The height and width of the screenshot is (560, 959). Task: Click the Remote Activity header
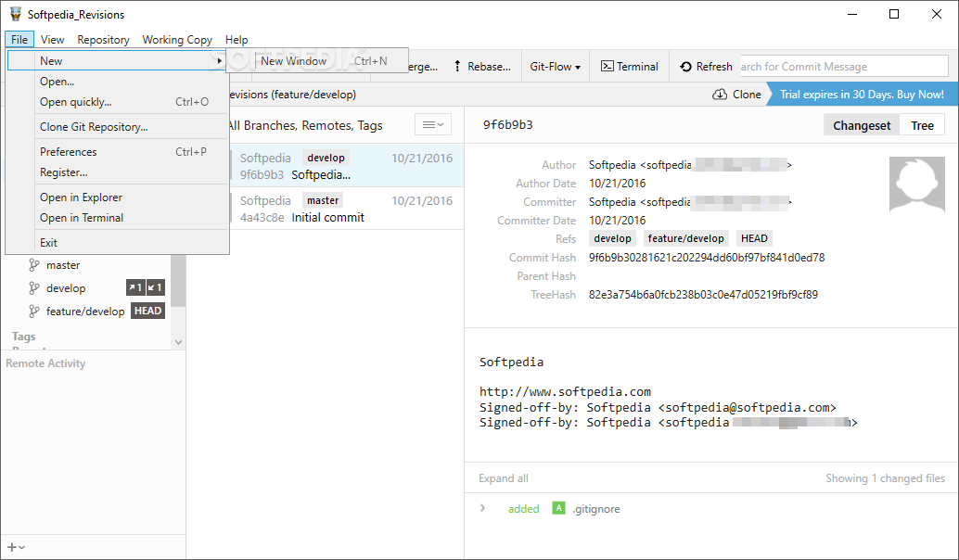point(45,363)
